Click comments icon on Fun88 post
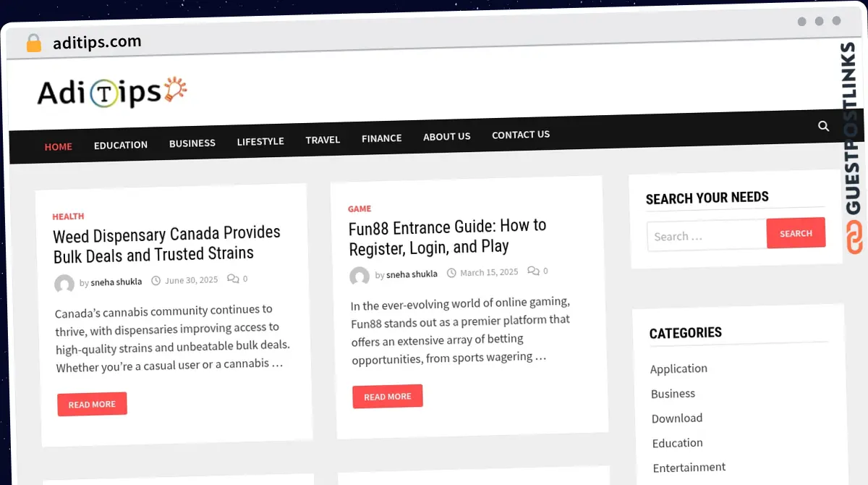 pyautogui.click(x=532, y=271)
